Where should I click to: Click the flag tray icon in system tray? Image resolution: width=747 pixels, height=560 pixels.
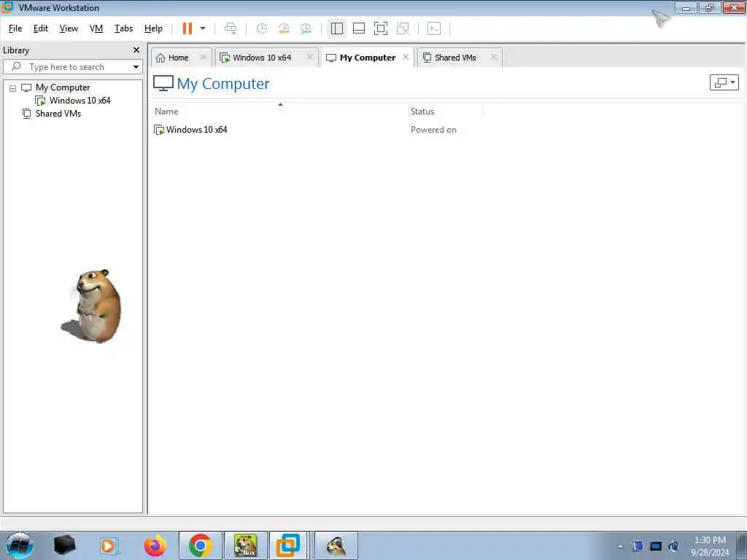[x=638, y=546]
